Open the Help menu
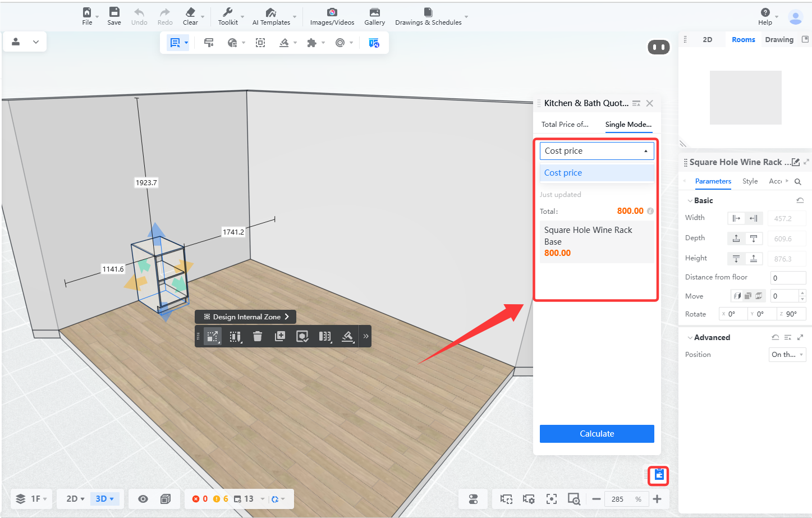 coord(765,16)
